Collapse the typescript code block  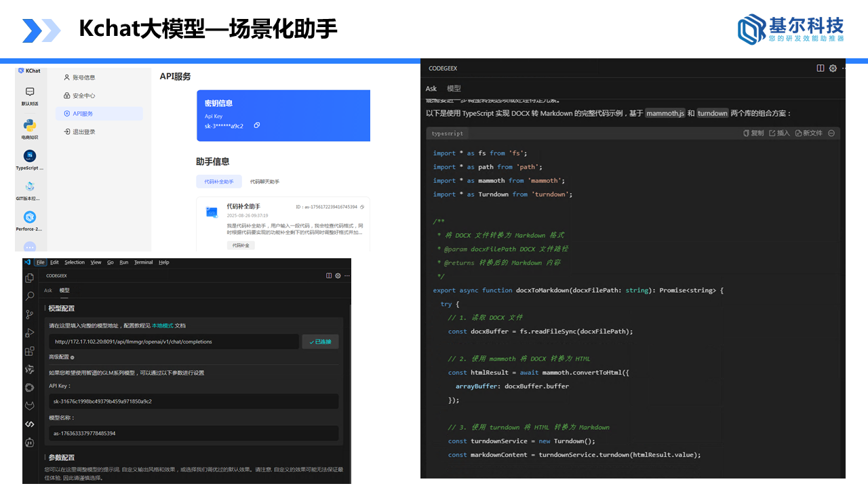coord(831,132)
